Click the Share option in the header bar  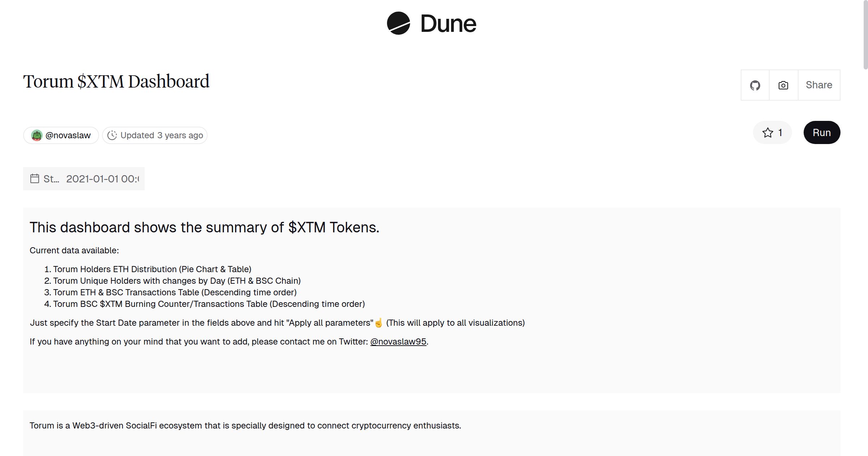point(819,85)
